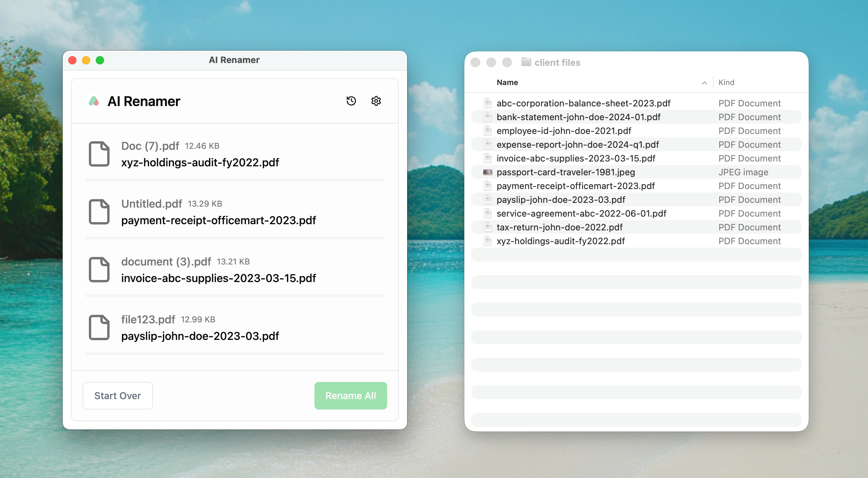Screen dimensions: 868x478
Task: Click the PDF icon next to invoice-abc-supplies-2023-03-15.pdf
Action: (x=488, y=158)
